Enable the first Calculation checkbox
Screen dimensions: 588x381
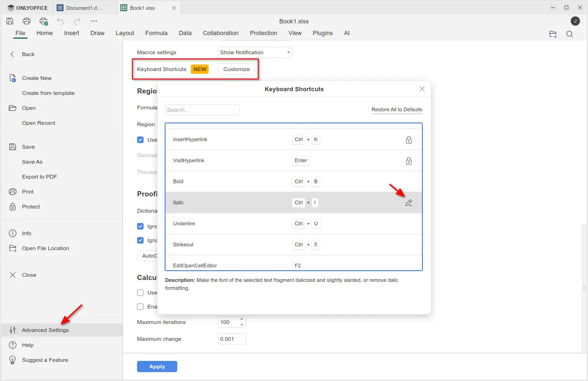140,293
